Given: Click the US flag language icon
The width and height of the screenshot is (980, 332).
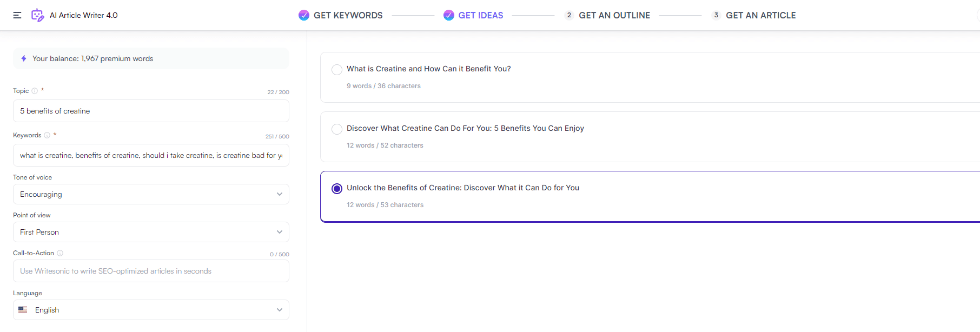Looking at the screenshot, I should [23, 310].
